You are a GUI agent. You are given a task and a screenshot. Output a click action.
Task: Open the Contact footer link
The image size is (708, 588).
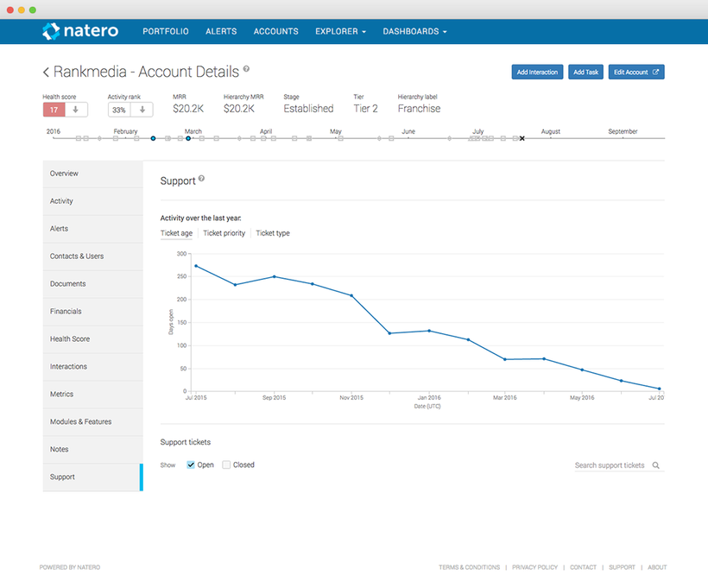[583, 567]
